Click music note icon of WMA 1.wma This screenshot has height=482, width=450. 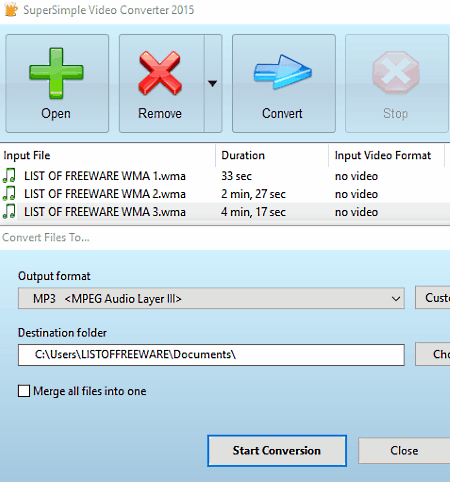(9, 176)
